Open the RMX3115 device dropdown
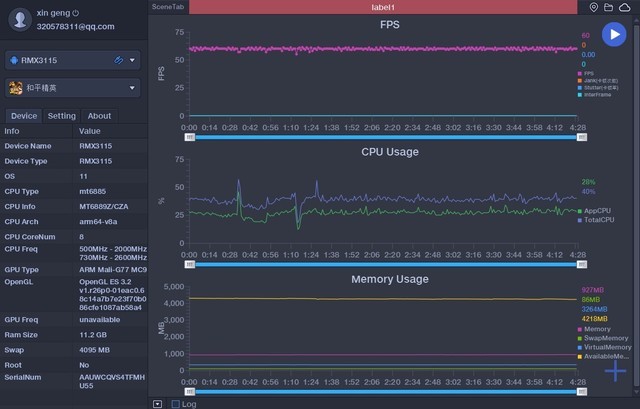Viewport: 640px width, 409px height. coord(132,60)
